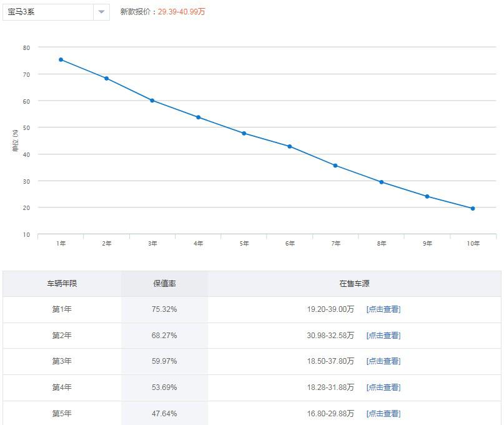Select the 6年 data point on chart
Viewport: 504px width, 425px height.
click(x=290, y=147)
